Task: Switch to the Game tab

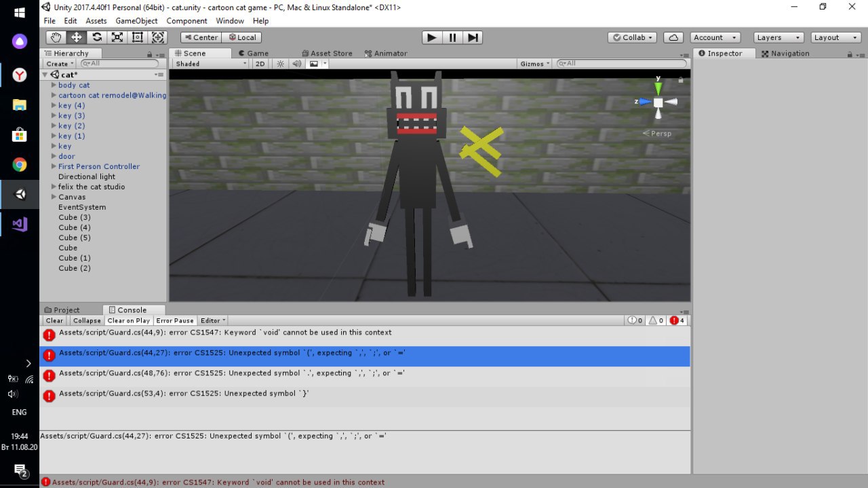Action: coord(253,54)
